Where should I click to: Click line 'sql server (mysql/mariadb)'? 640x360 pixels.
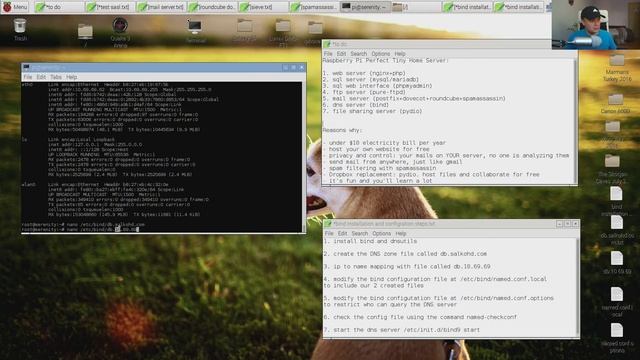(371, 80)
